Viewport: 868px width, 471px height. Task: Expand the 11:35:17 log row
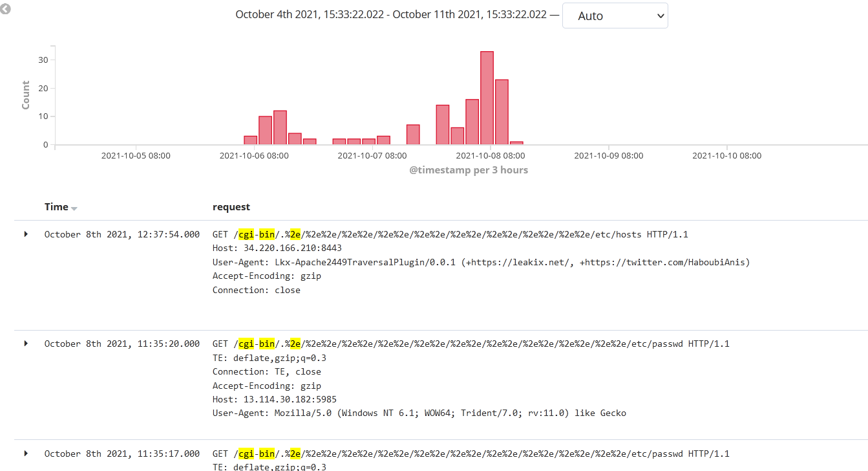(x=26, y=454)
